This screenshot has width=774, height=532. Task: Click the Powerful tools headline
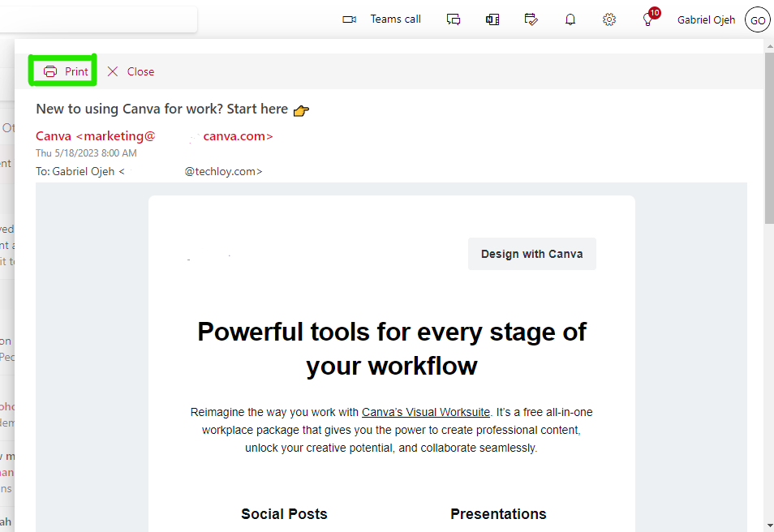click(x=392, y=349)
